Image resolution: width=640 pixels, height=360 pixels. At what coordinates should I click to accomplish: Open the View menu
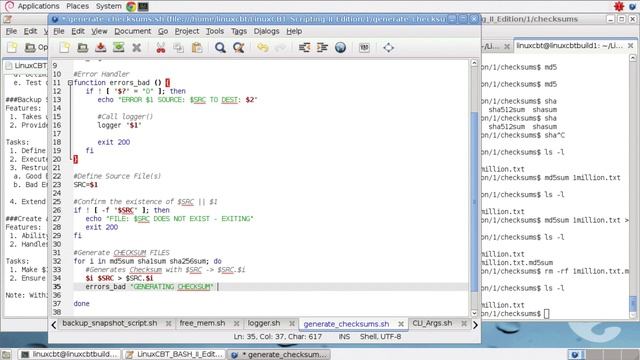click(99, 31)
